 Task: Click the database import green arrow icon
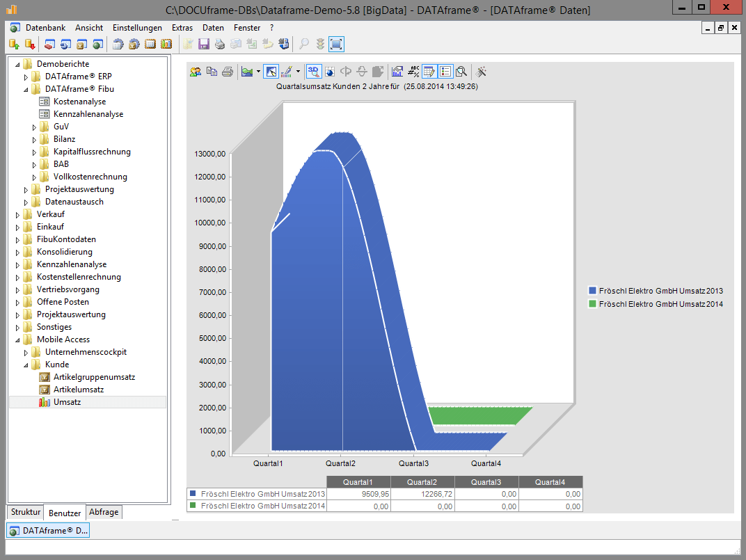[13, 45]
